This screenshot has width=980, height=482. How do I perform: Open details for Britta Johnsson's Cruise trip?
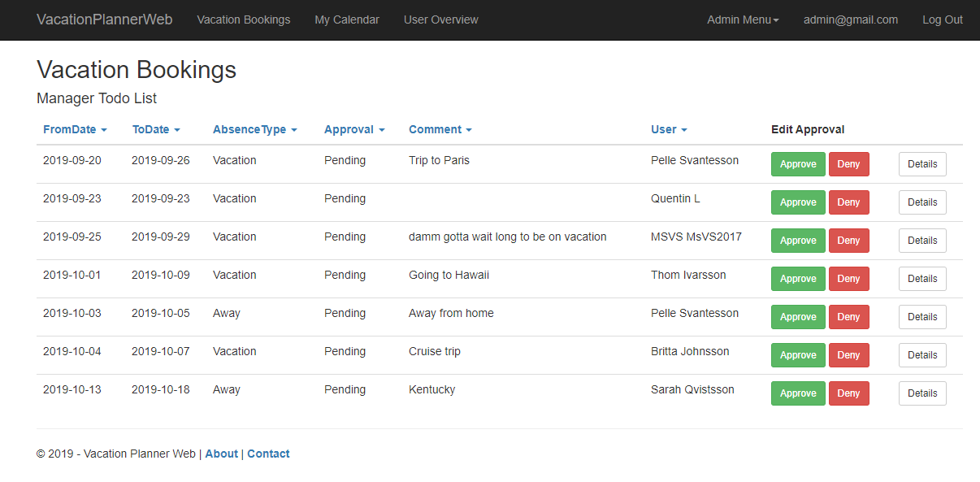tap(922, 355)
